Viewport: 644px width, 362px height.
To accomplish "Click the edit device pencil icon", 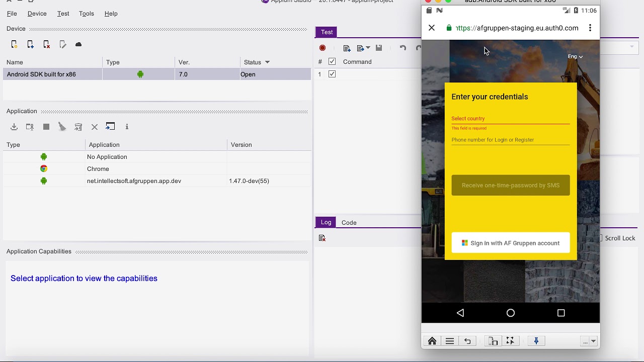I will coord(62,45).
